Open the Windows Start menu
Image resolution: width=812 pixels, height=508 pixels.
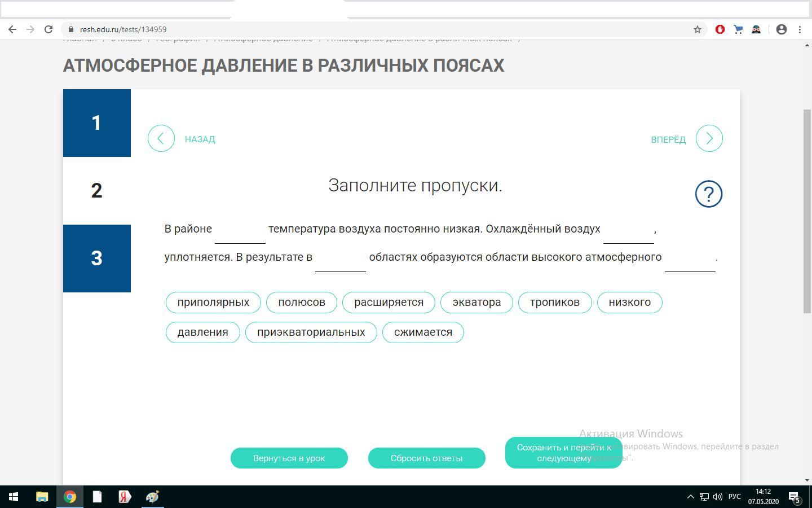coord(14,497)
